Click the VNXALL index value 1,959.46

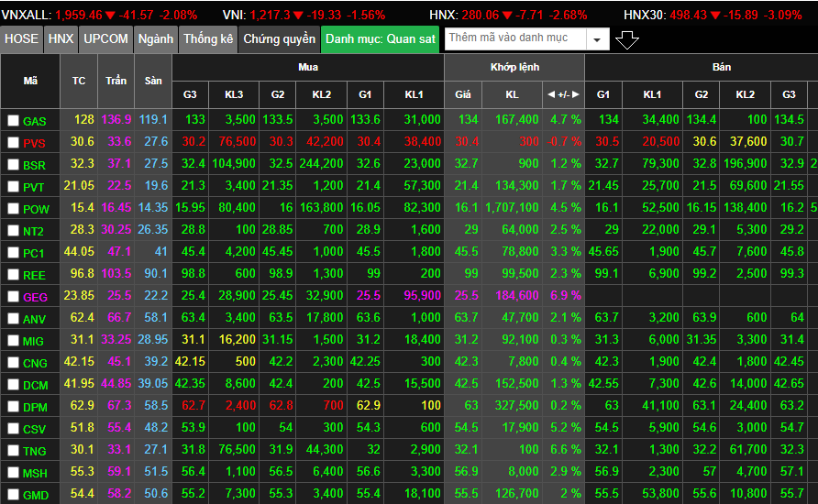point(79,15)
